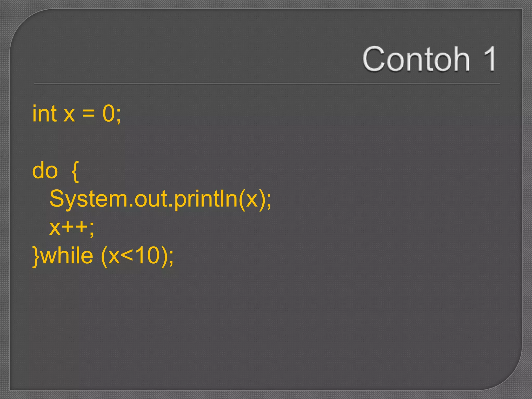Image resolution: width=532 pixels, height=399 pixels.
Task: Click the "x++;" increment statement
Action: point(72,228)
